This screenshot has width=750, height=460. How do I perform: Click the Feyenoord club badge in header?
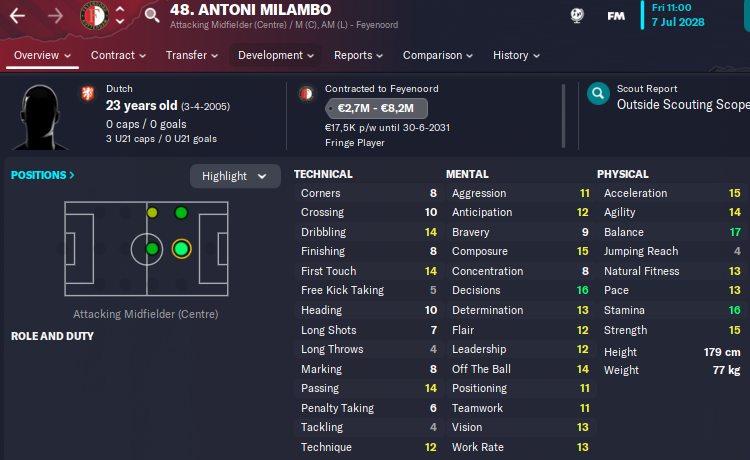[x=94, y=15]
